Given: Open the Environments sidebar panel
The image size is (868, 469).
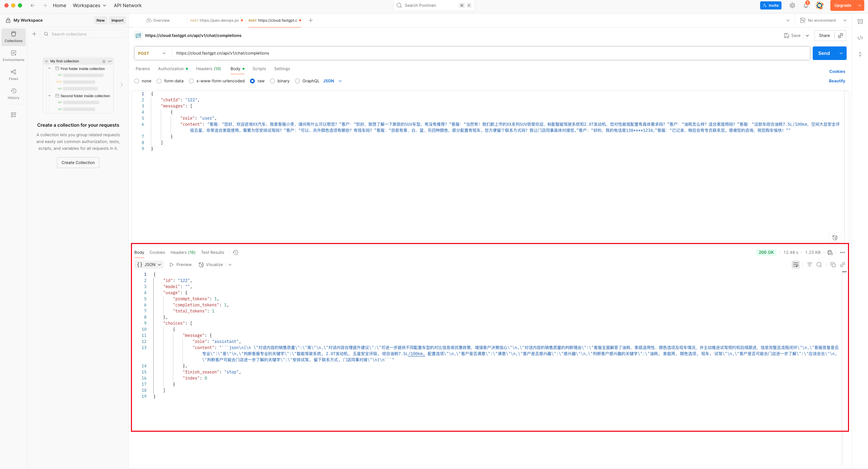Looking at the screenshot, I should click(x=14, y=56).
